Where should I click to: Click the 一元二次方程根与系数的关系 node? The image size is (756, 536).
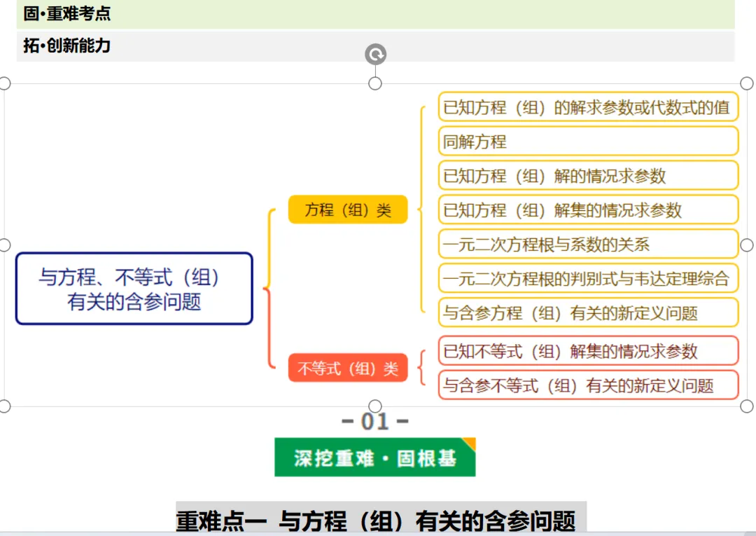tap(588, 244)
